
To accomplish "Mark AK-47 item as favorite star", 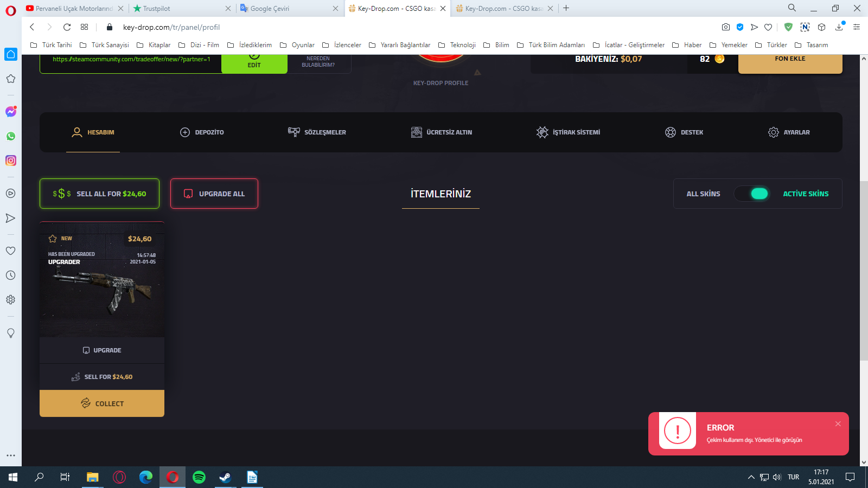I will 53,239.
